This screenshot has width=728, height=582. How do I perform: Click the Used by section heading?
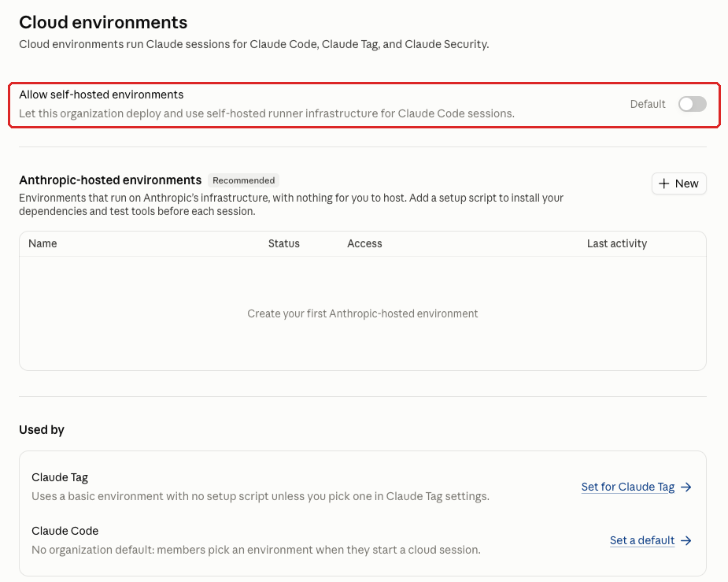tap(42, 430)
